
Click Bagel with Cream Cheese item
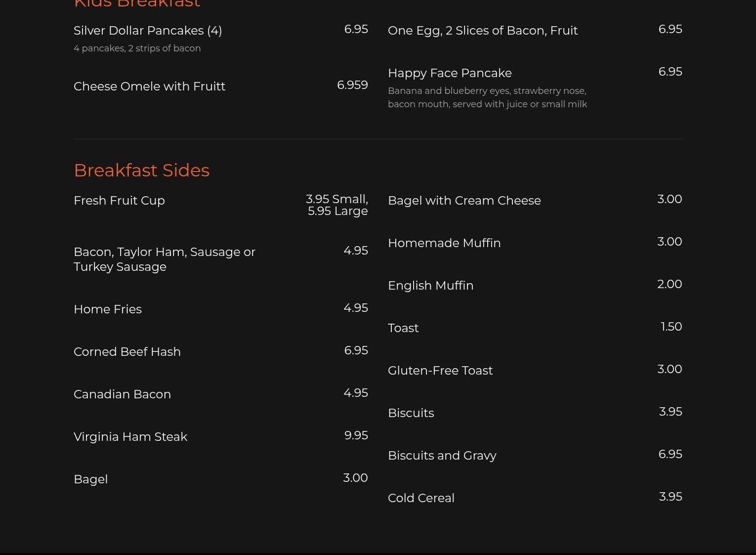coord(464,201)
